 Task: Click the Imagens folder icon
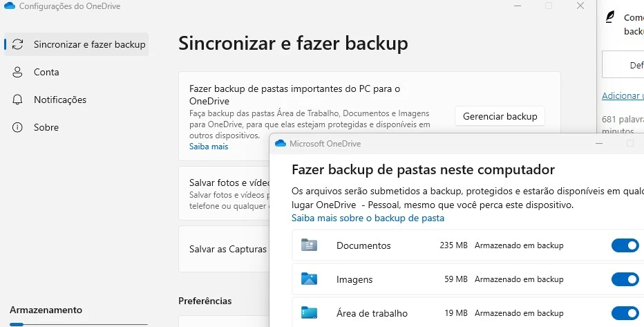coord(309,279)
